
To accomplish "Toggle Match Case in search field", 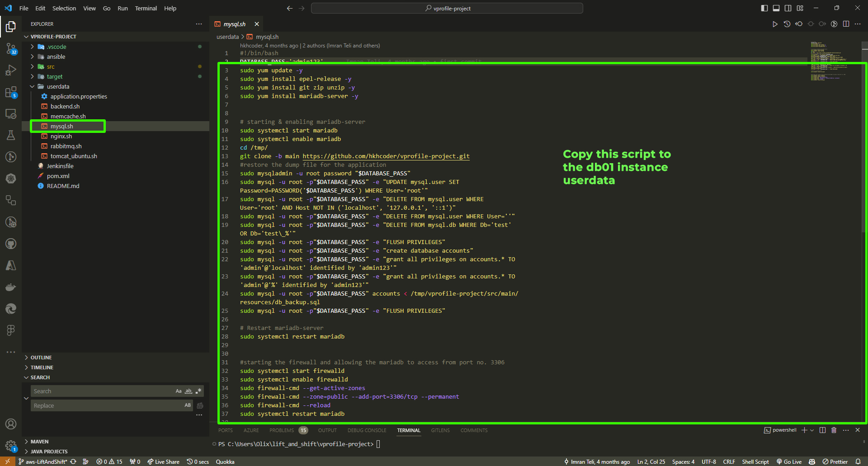I will [179, 391].
